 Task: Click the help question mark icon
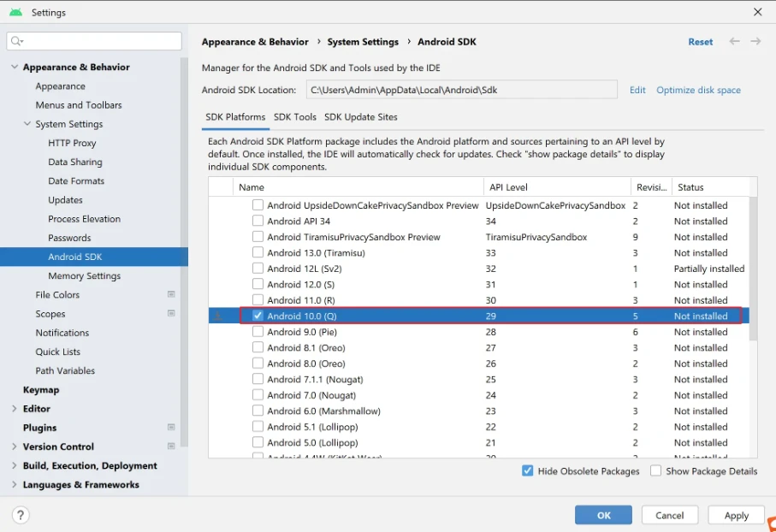21,515
